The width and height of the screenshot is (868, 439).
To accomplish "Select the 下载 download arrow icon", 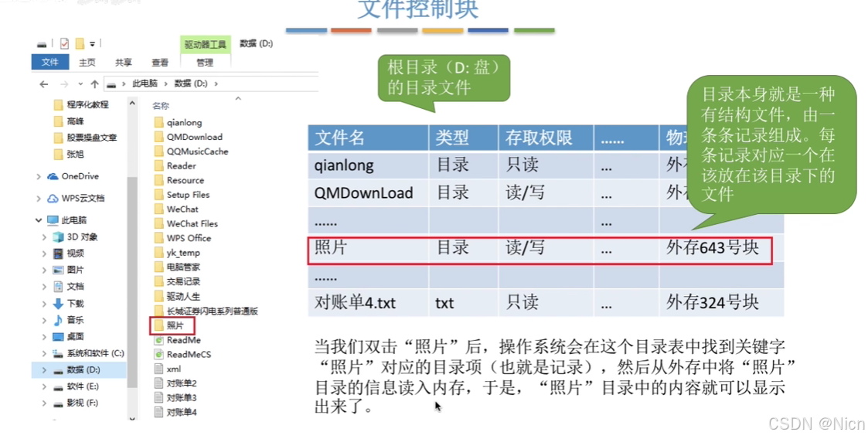I will pyautogui.click(x=58, y=304).
